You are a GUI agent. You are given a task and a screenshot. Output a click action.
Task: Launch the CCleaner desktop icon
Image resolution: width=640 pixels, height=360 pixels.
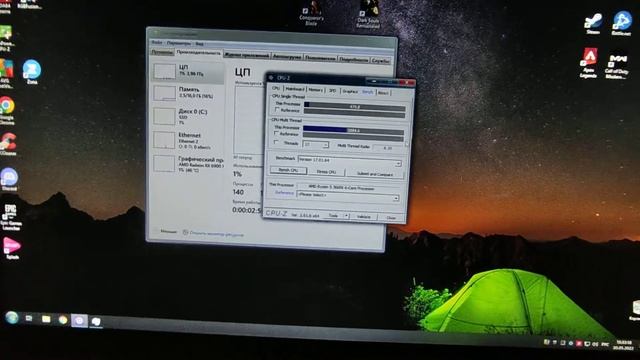pos(8,144)
